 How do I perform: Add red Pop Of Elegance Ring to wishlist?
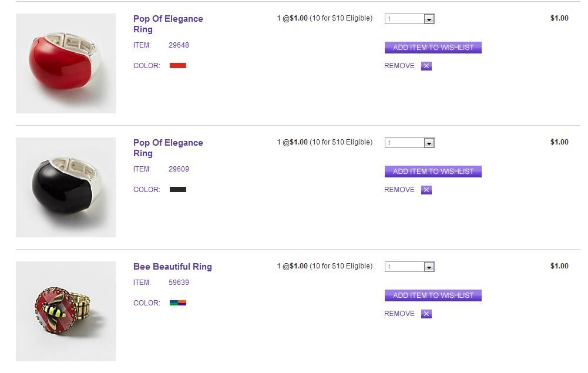pyautogui.click(x=433, y=48)
